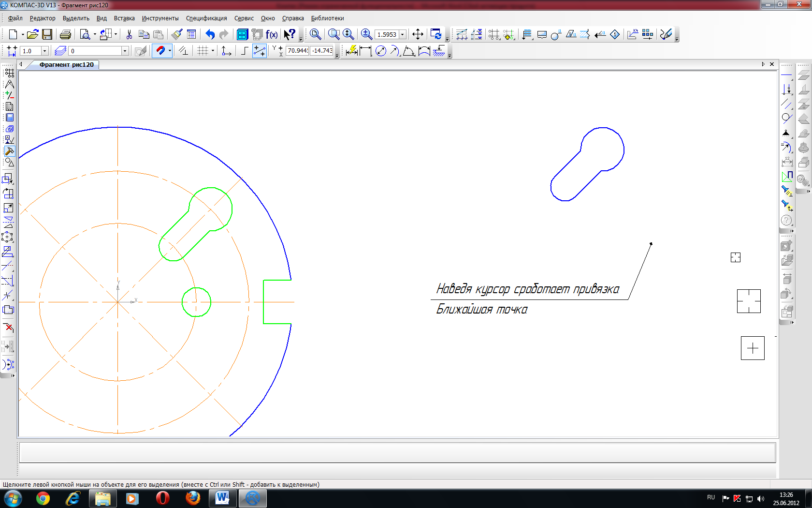Expand overflow arrow at end of designations toolbar
The width and height of the screenshot is (812, 508).
click(x=676, y=39)
